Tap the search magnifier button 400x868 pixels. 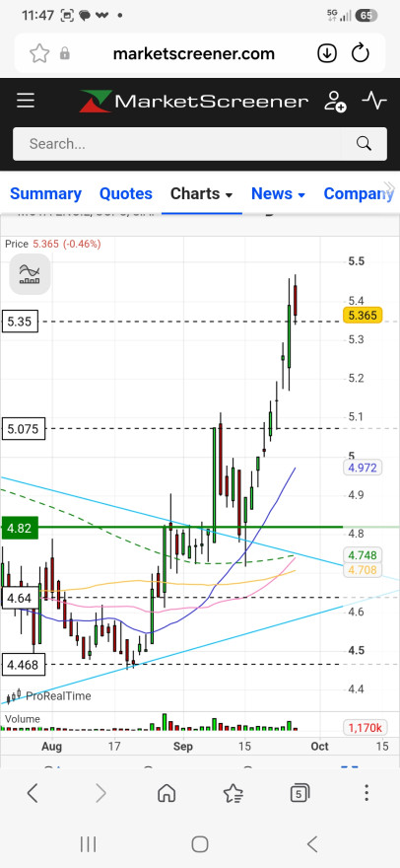tap(364, 144)
